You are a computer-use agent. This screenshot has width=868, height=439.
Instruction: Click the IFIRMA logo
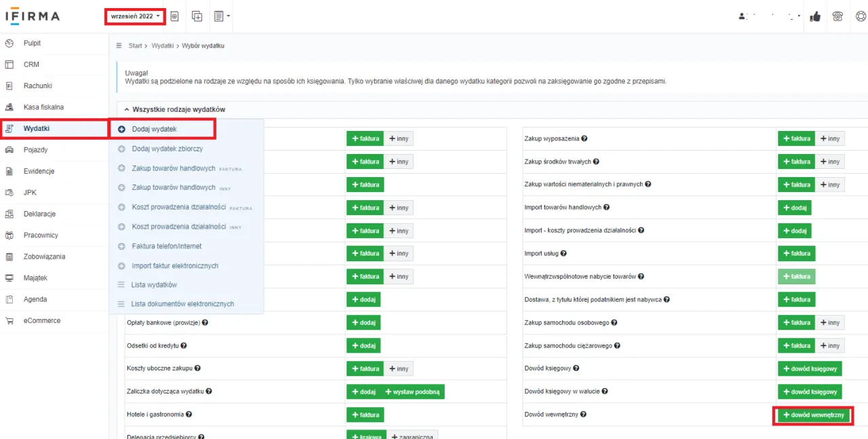click(x=33, y=16)
